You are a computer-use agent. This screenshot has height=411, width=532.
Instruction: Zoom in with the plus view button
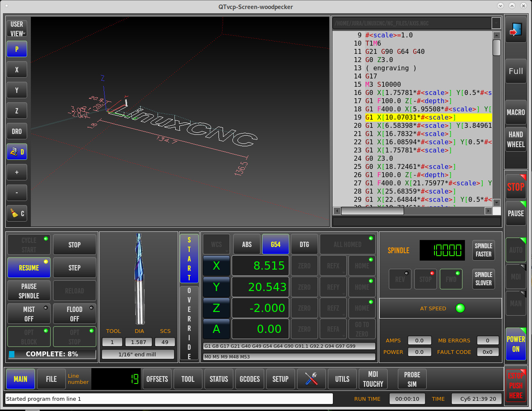17,172
